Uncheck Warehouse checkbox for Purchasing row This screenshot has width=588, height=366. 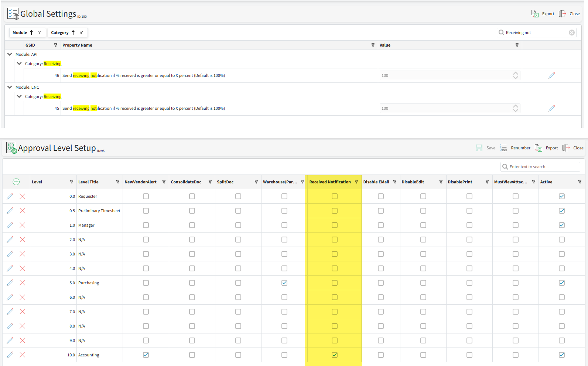tap(284, 283)
